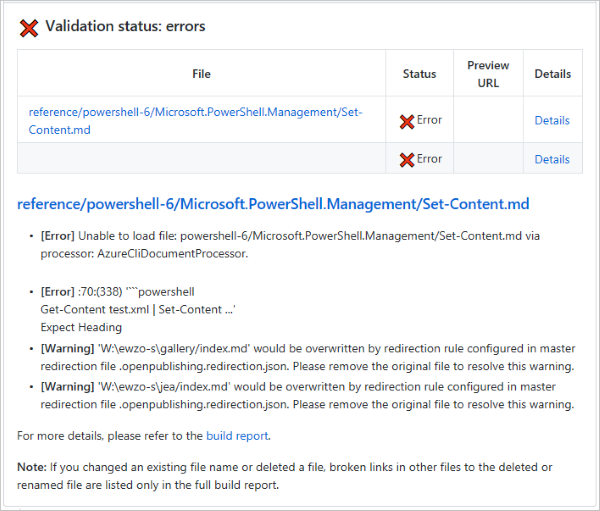Click the 'Note:' paragraph about renamed files
Screen dimensions: 600x511
pyautogui.click(x=285, y=476)
